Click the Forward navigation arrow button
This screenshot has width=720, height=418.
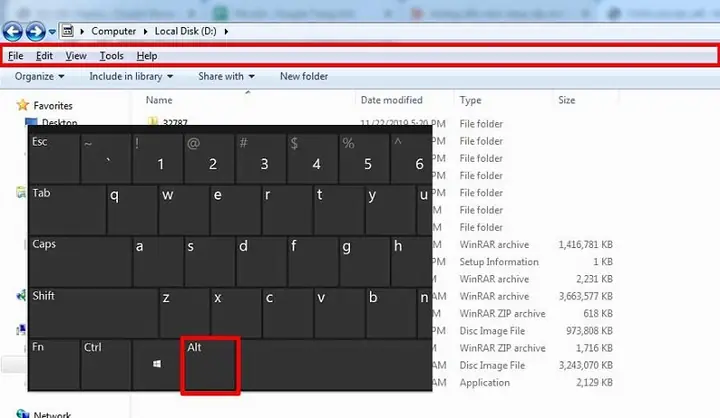(x=35, y=32)
